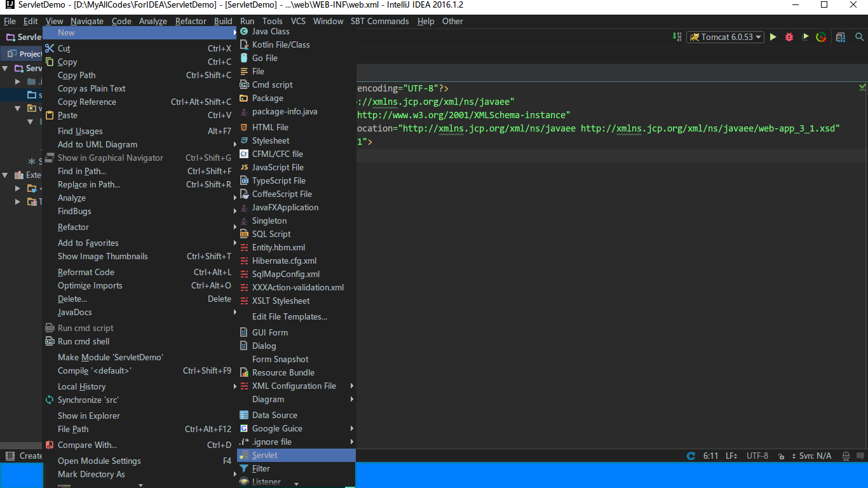Screen dimensions: 868x488
Task: Open Project Structure icon in toolbar
Action: point(841,37)
